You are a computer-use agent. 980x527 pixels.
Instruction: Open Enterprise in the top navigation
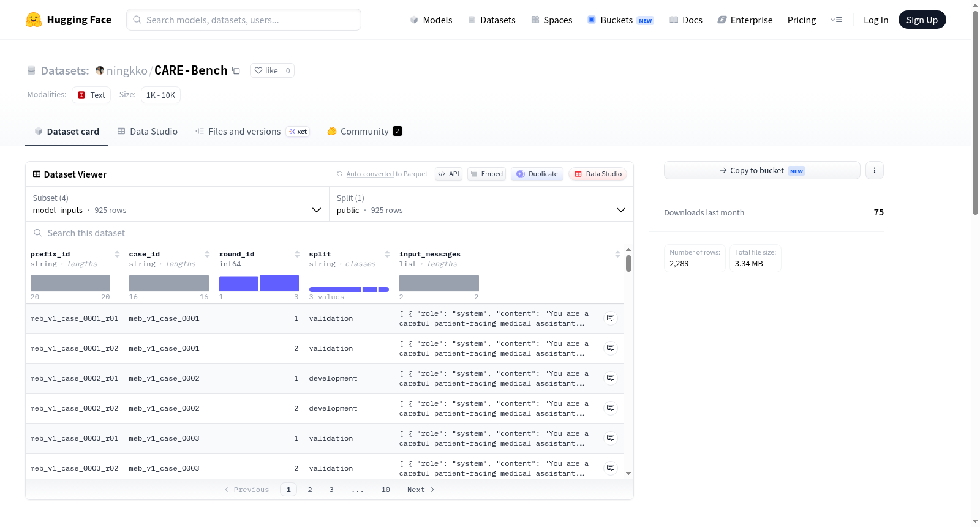pos(745,20)
